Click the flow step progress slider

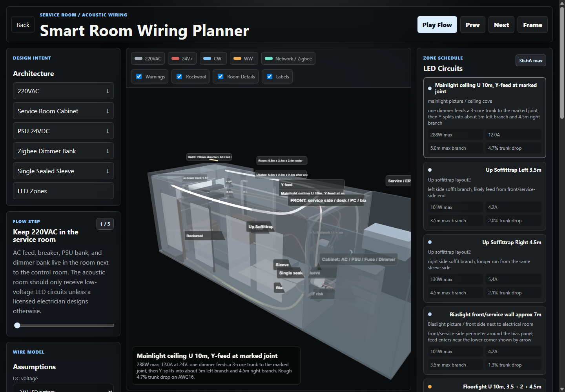pyautogui.click(x=64, y=325)
